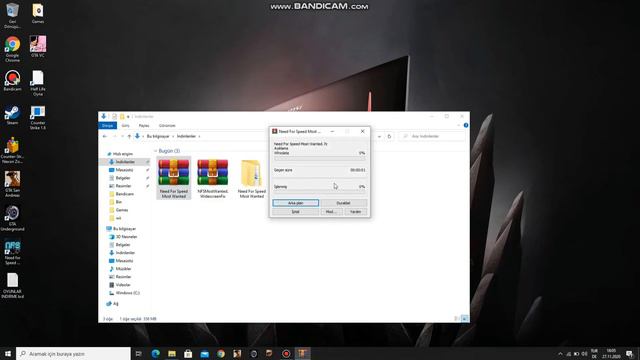Open the GTA San Andreas desktop shortcut
This screenshot has width=640, height=360.
pyautogui.click(x=13, y=184)
